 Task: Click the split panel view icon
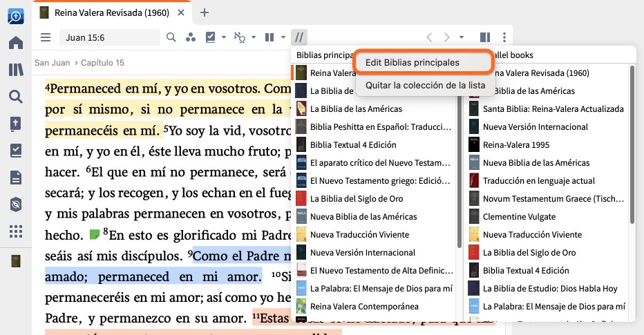tap(485, 37)
